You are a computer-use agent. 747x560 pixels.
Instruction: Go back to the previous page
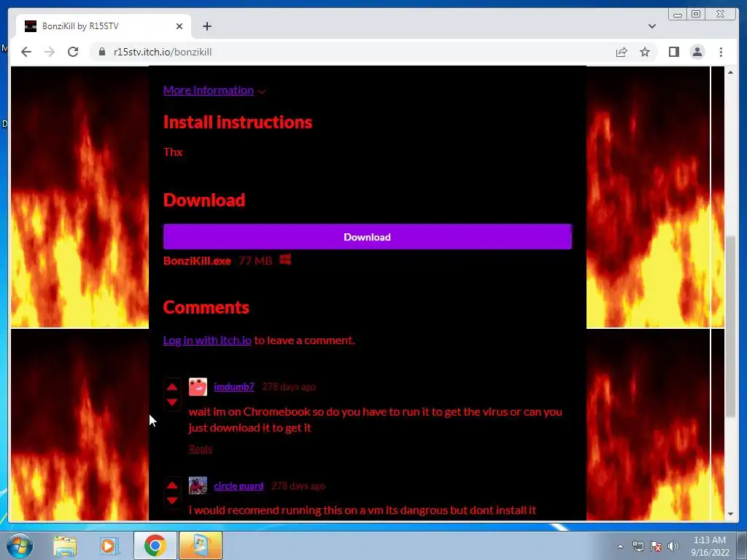[26, 52]
